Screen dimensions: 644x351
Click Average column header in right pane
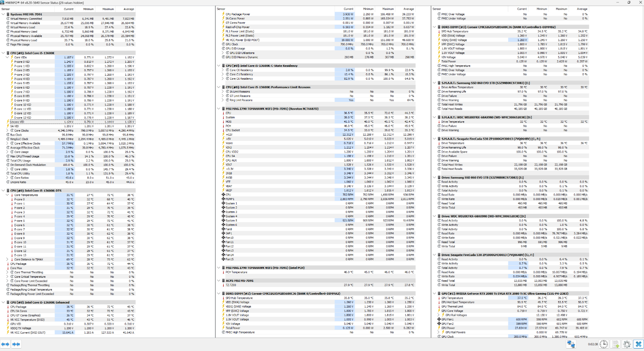582,9
